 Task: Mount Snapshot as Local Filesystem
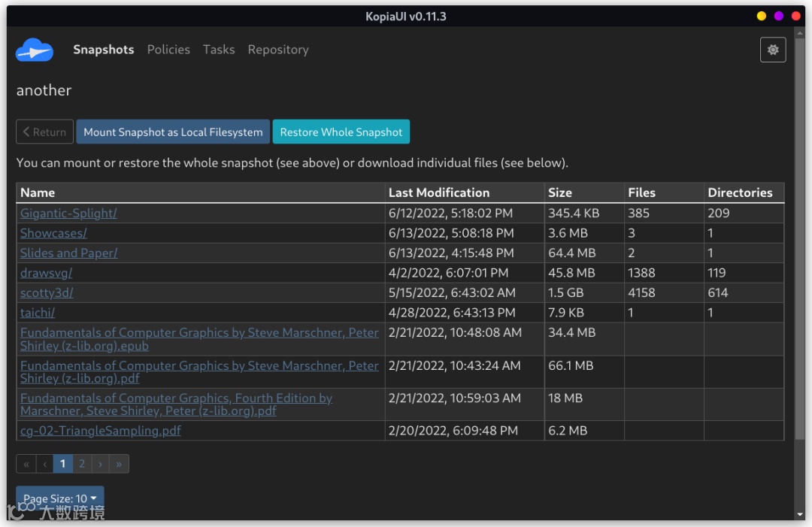[x=173, y=132]
